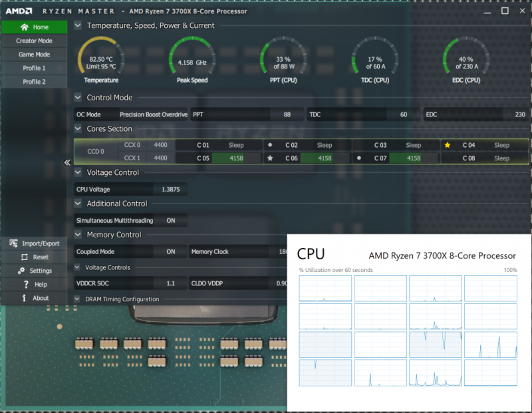Select Precision Boost Overdrive OC mode

154,114
